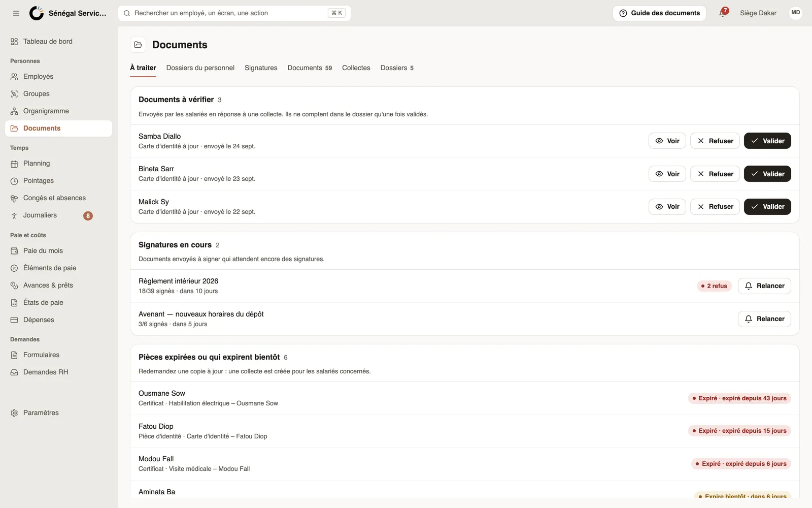Click the Documents folder icon beside the title

point(138,45)
